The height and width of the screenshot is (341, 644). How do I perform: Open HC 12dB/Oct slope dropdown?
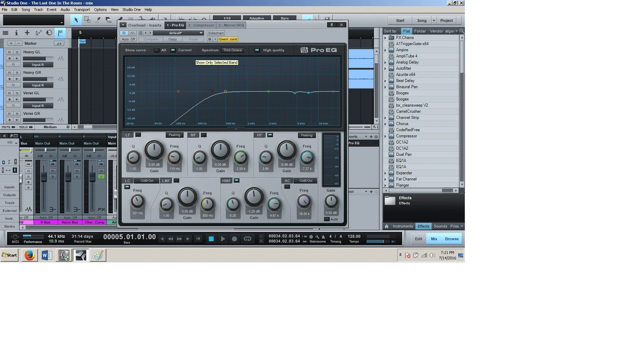pos(305,181)
